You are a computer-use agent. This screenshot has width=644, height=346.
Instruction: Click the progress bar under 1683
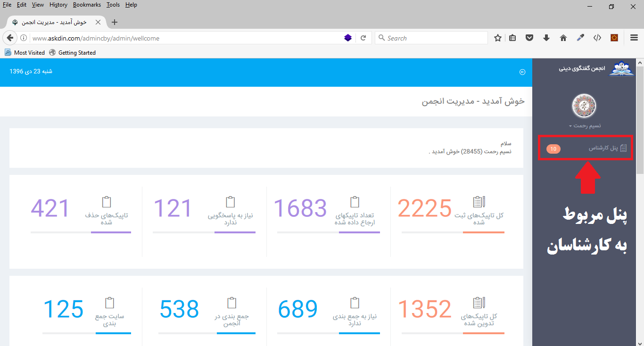(329, 232)
